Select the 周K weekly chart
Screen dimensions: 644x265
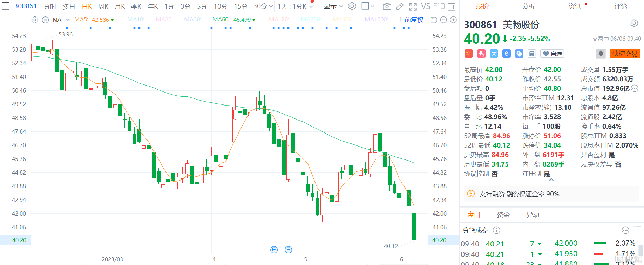(103, 6)
